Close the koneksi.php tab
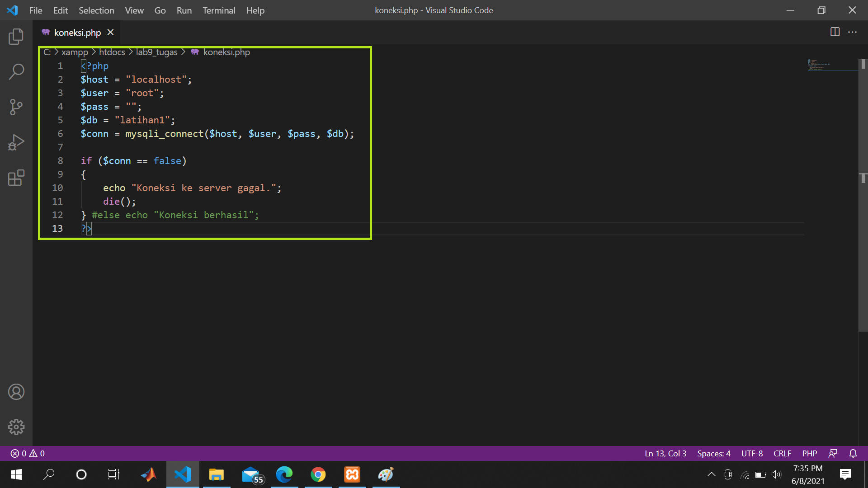The image size is (868, 488). pyautogui.click(x=110, y=33)
